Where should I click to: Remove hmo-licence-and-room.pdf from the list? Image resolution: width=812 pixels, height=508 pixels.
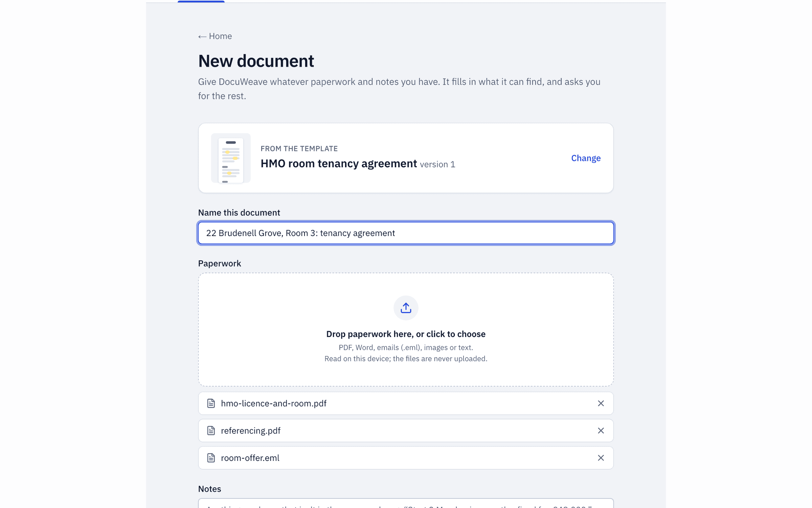[601, 403]
